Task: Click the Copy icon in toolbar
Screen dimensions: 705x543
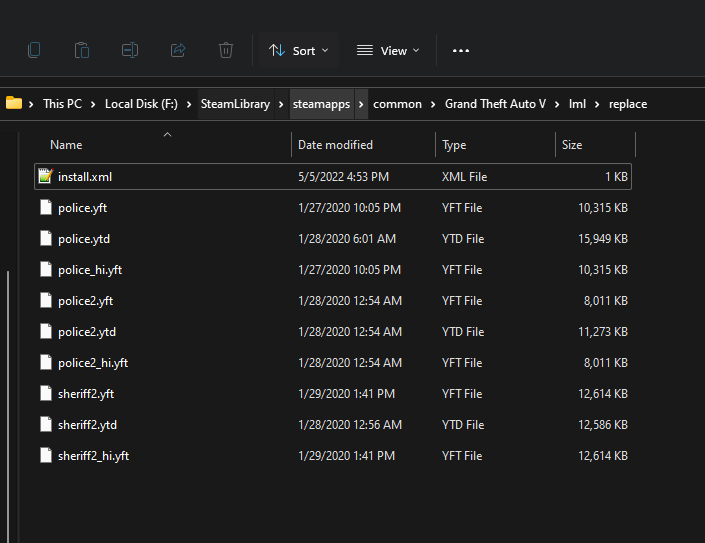Action: click(x=35, y=50)
